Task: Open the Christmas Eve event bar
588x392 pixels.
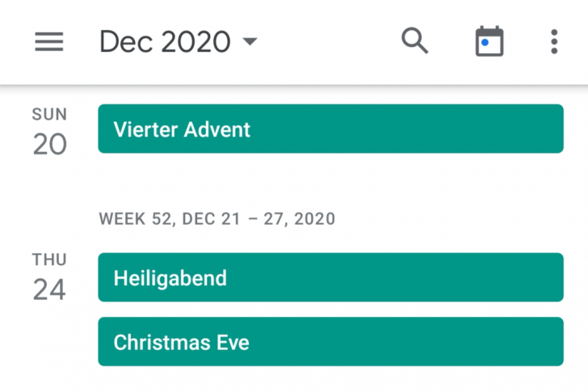Action: [x=331, y=341]
